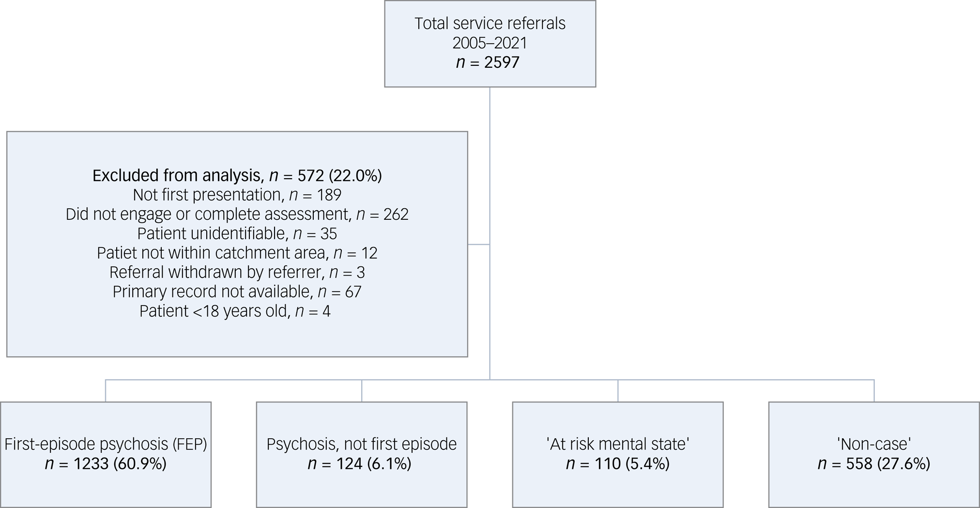
Task: Click the 'Non-case' box label
Action: tap(873, 444)
